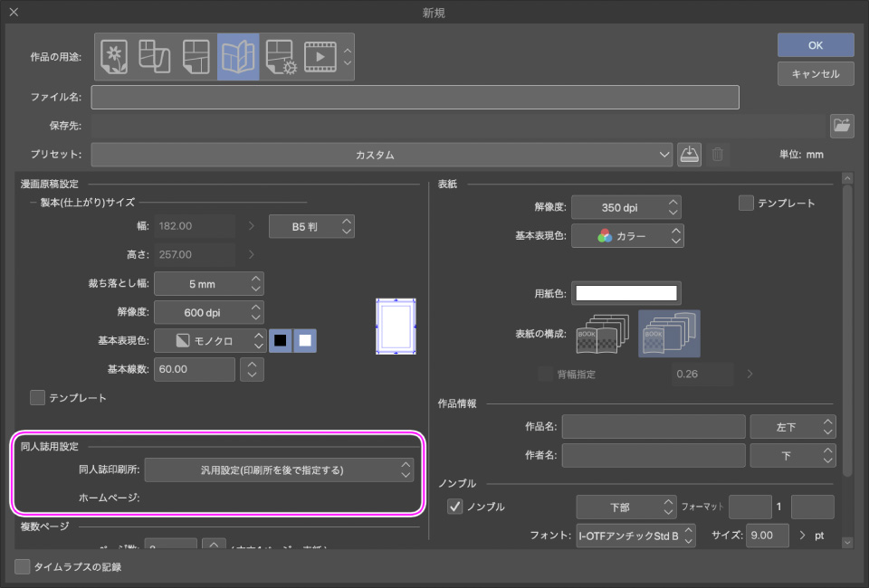This screenshot has width=869, height=588.
Task: Open the B5 判 paper size dropdown
Action: (310, 226)
